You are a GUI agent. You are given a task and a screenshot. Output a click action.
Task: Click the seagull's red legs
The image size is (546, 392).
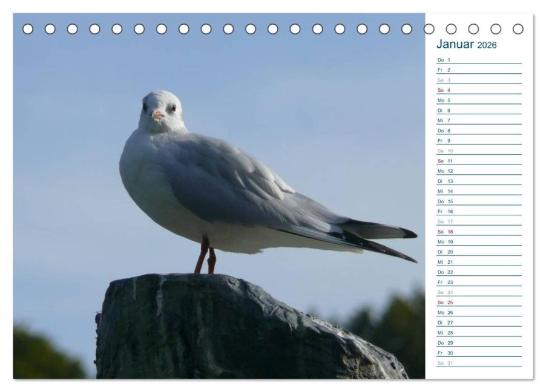[x=205, y=257]
